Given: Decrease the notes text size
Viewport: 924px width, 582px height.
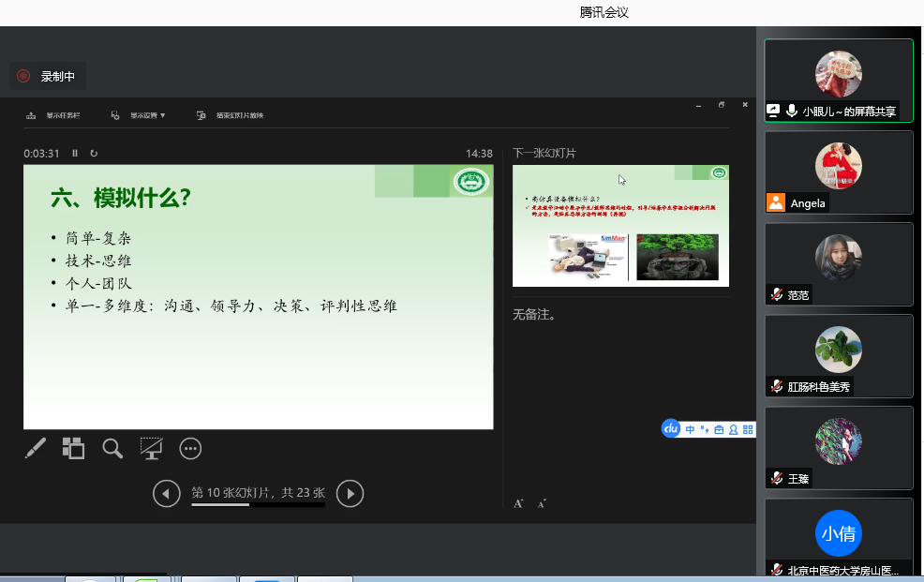Looking at the screenshot, I should click(541, 503).
